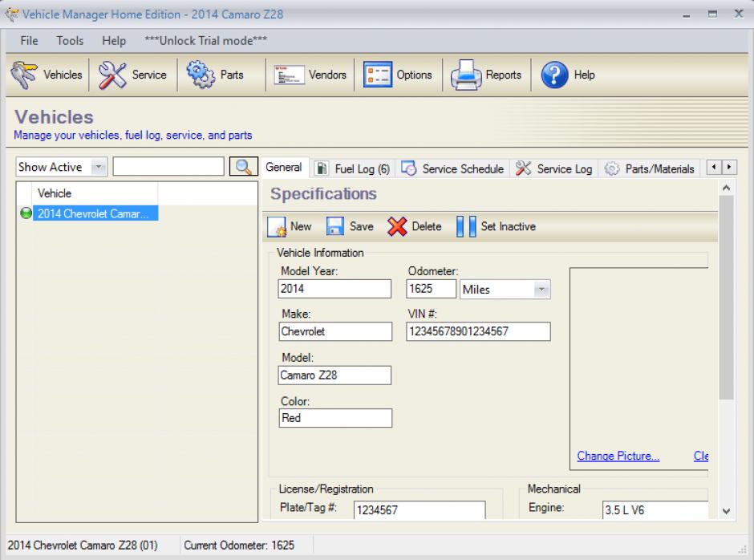Switch to the Parts/Materials tab

(649, 168)
